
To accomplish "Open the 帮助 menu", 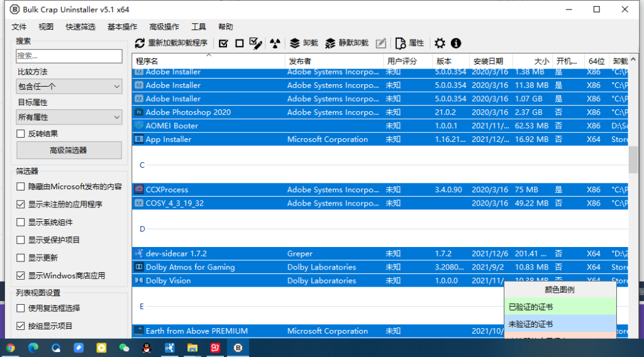I will (226, 27).
